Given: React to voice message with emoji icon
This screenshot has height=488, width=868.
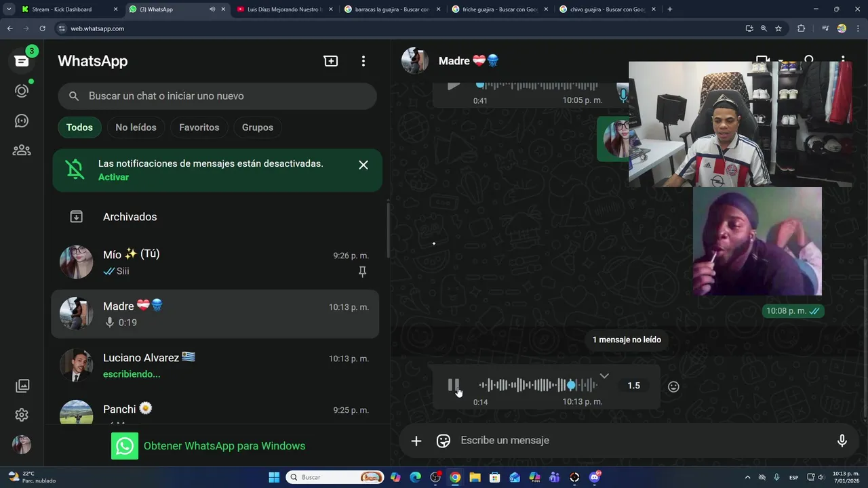Looking at the screenshot, I should tap(673, 386).
